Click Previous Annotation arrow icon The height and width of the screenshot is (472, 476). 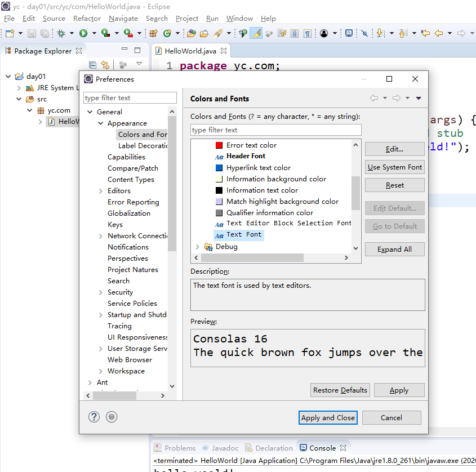coord(403,33)
